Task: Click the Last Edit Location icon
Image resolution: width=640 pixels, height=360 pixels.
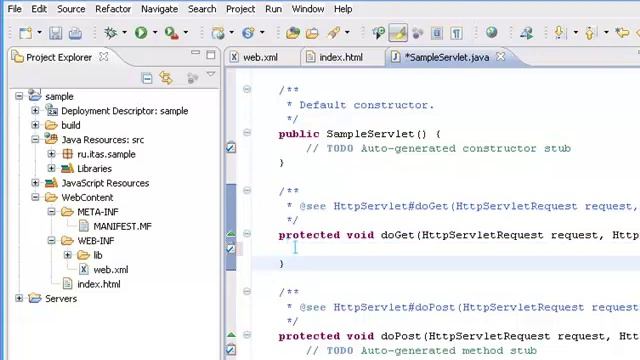Action: click(622, 33)
